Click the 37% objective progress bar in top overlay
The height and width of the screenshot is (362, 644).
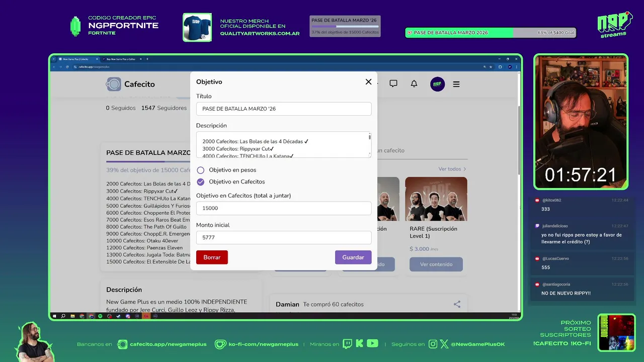345,26
